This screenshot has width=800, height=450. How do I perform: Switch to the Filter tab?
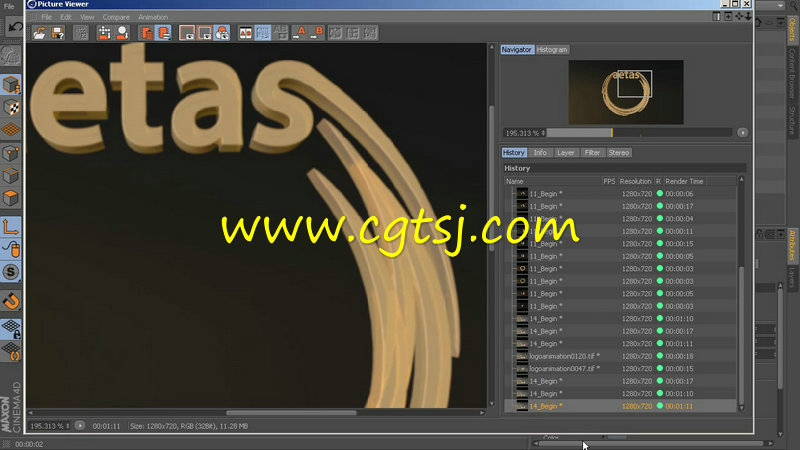coord(592,153)
